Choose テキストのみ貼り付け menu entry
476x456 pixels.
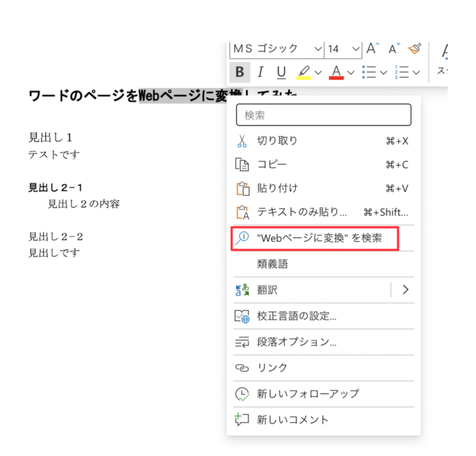[x=324, y=212]
